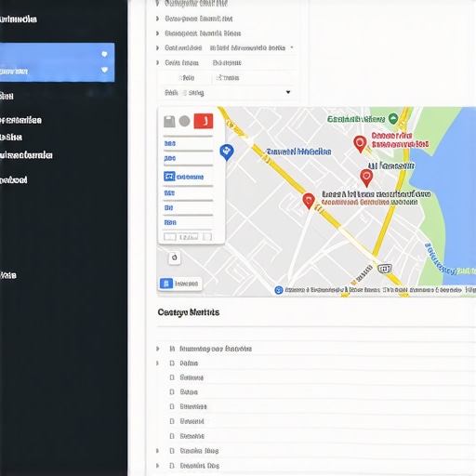476x476 pixels.
Task: Open the bottom-most entry in the dark sidebar
Action: pos(8,275)
